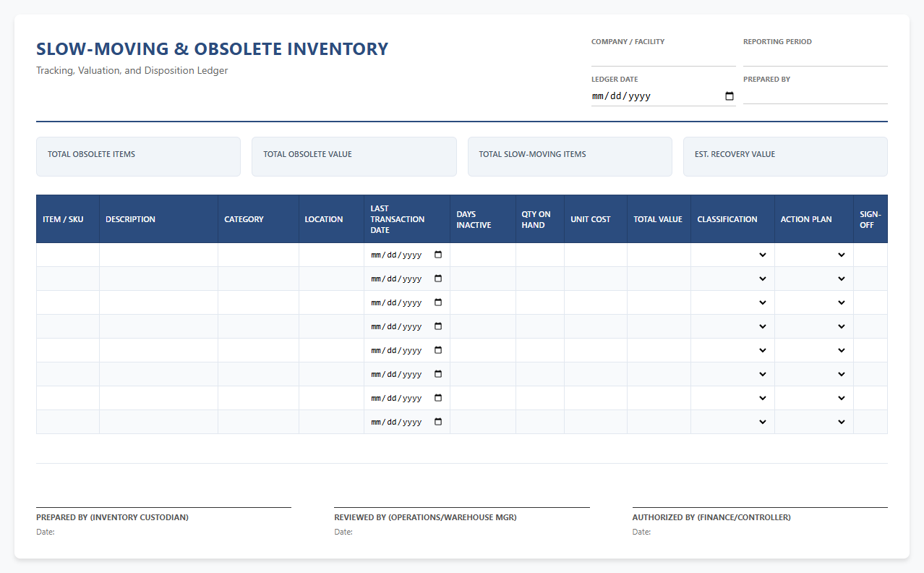The width and height of the screenshot is (924, 573).
Task: Select Location cell in fourth row
Action: [331, 326]
